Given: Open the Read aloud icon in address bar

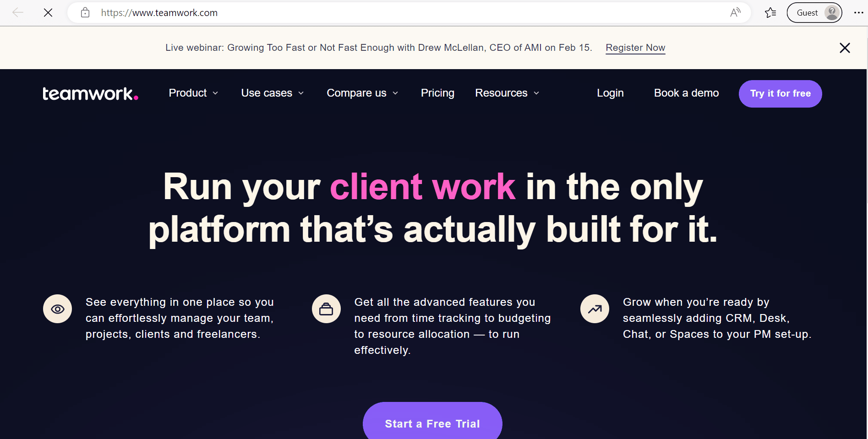Looking at the screenshot, I should [x=735, y=13].
